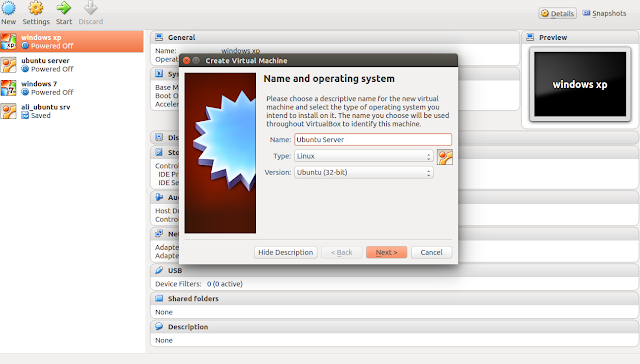Click the Audio section speaker icon

(159, 197)
